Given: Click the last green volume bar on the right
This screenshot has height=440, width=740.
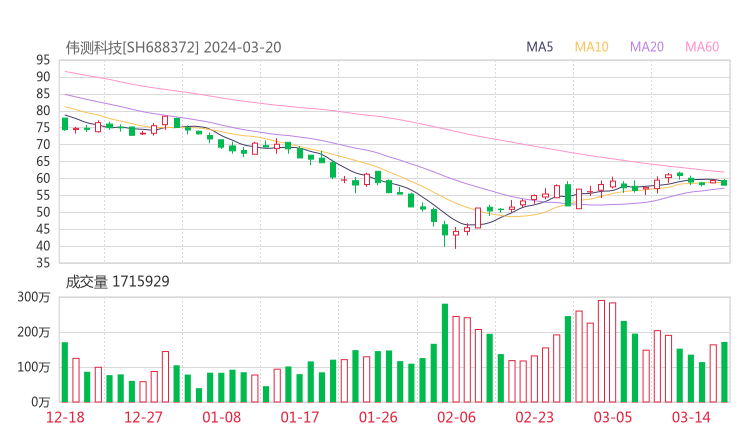Looking at the screenshot, I should click(724, 372).
